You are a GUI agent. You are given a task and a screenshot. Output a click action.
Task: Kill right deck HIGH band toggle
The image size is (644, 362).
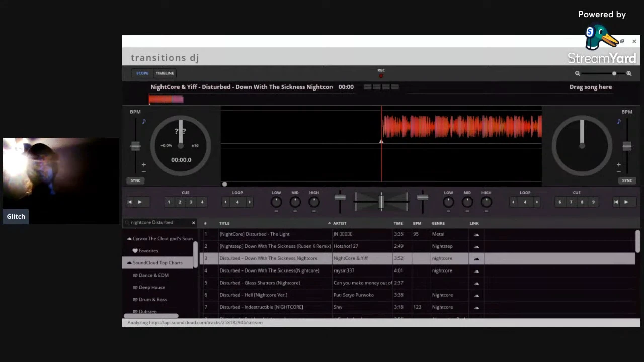(486, 211)
